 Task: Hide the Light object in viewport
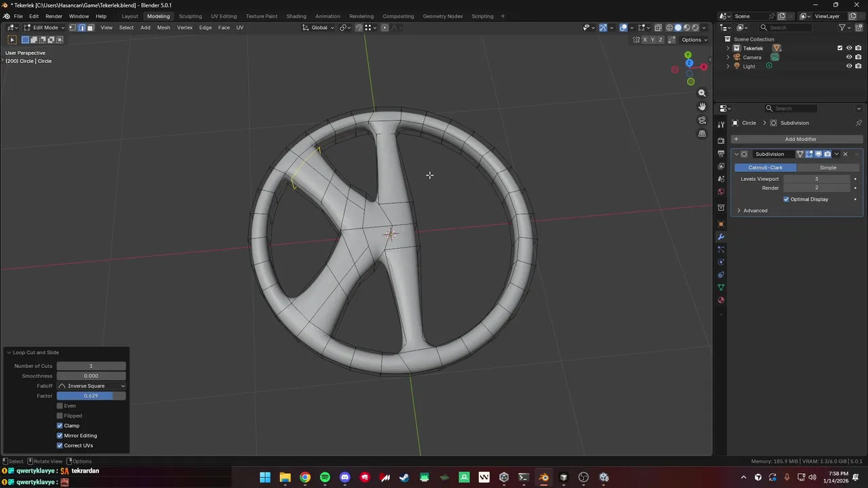pyautogui.click(x=849, y=66)
